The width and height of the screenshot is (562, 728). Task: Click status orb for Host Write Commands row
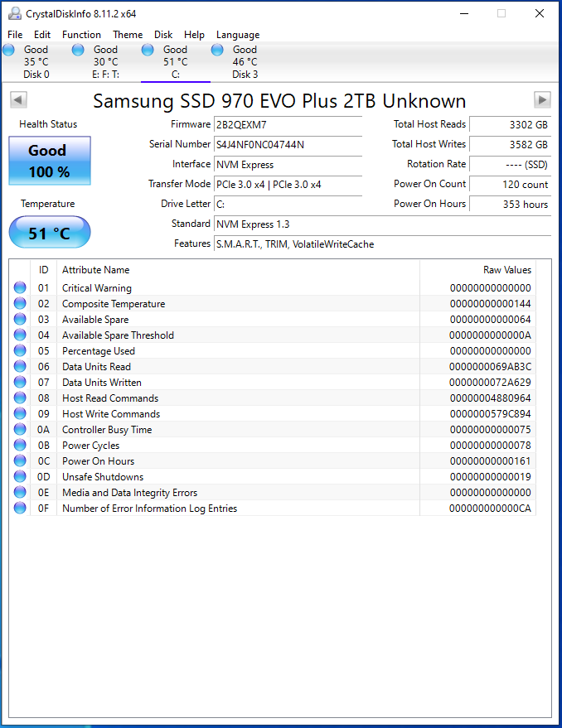pyautogui.click(x=20, y=413)
